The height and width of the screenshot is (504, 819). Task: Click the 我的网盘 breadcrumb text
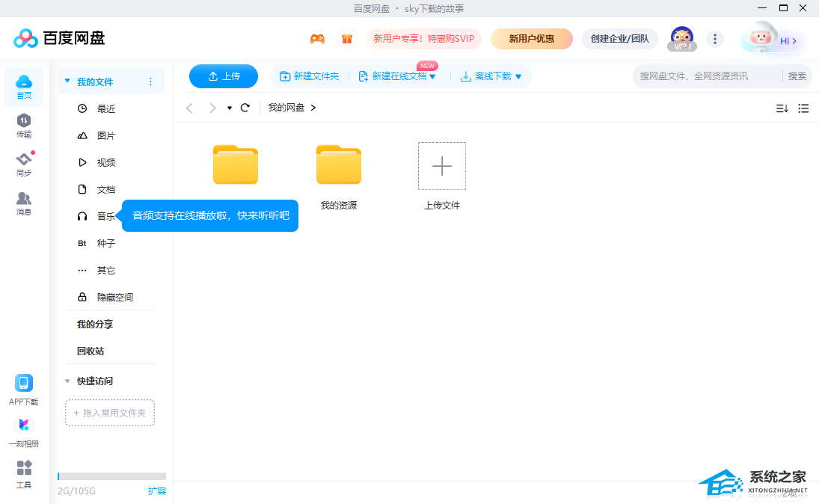[x=286, y=108]
